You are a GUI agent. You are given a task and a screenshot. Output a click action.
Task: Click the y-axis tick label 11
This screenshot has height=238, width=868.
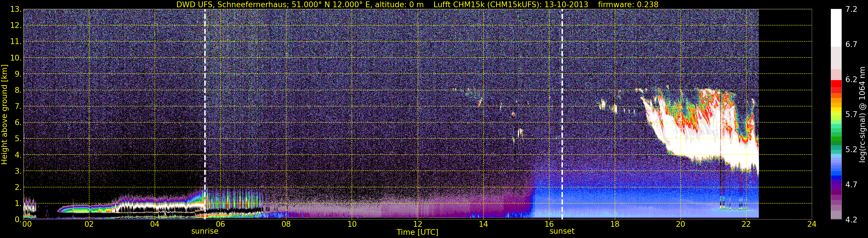click(x=16, y=42)
